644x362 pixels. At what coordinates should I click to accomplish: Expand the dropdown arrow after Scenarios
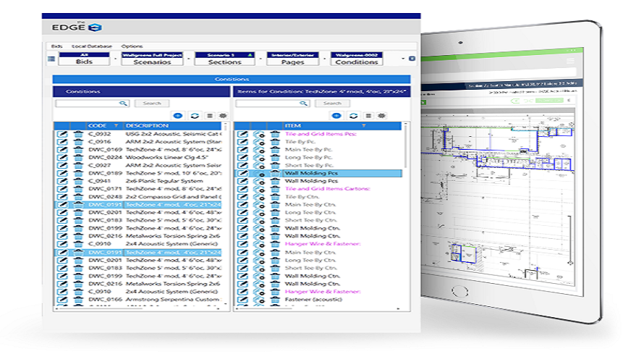pyautogui.click(x=189, y=59)
